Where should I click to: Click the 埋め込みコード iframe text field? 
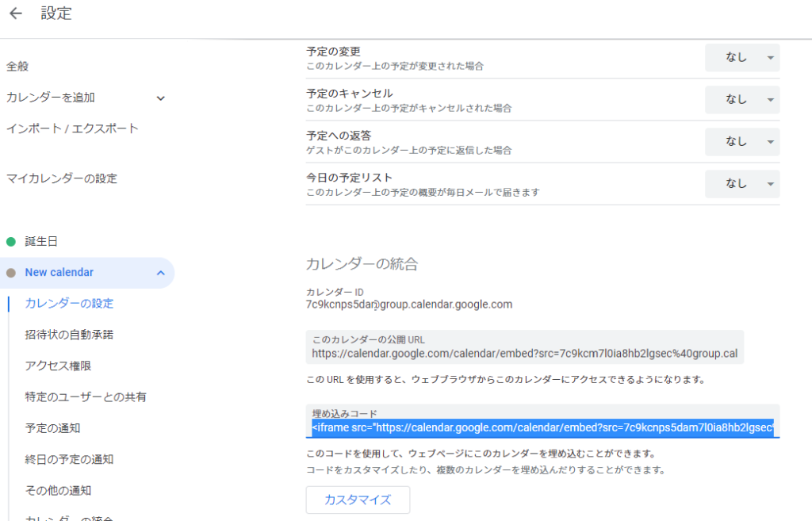click(542, 428)
